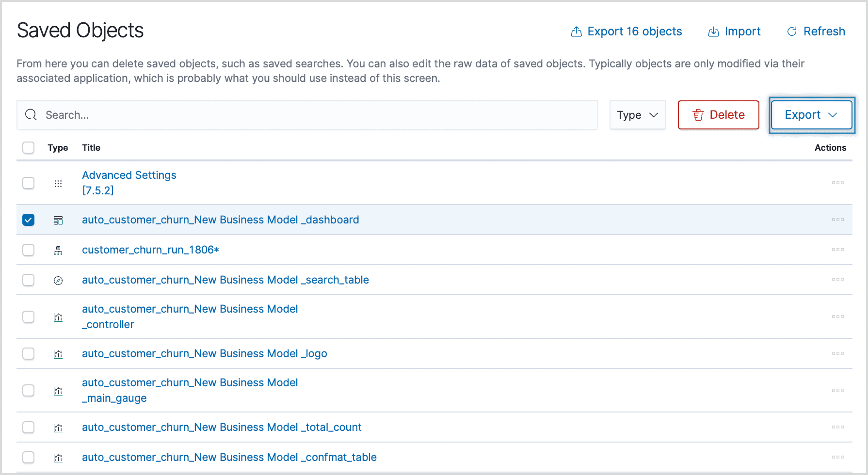Click the dashboard type icon in the checked row
This screenshot has height=475, width=868.
tap(58, 221)
